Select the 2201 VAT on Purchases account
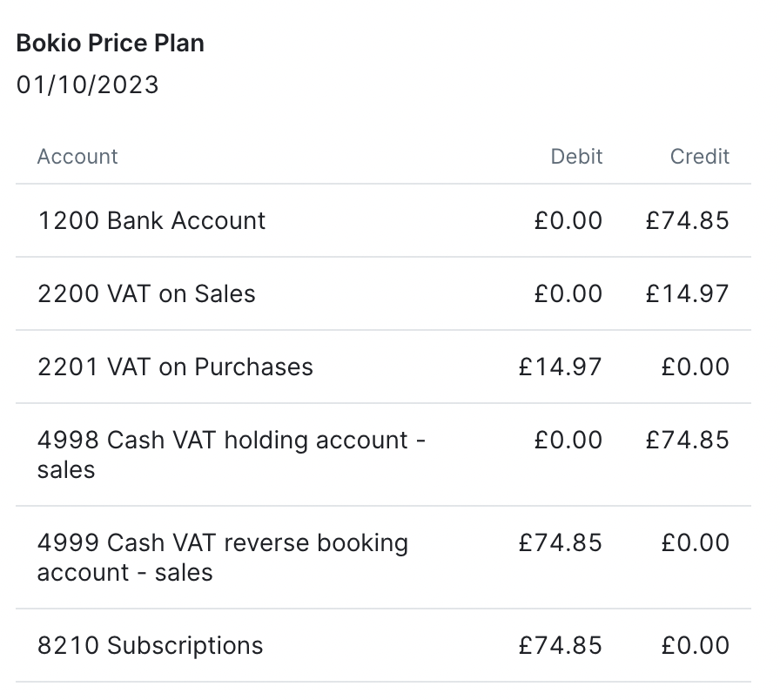Viewport: 780px width, 700px height. pyautogui.click(x=175, y=367)
